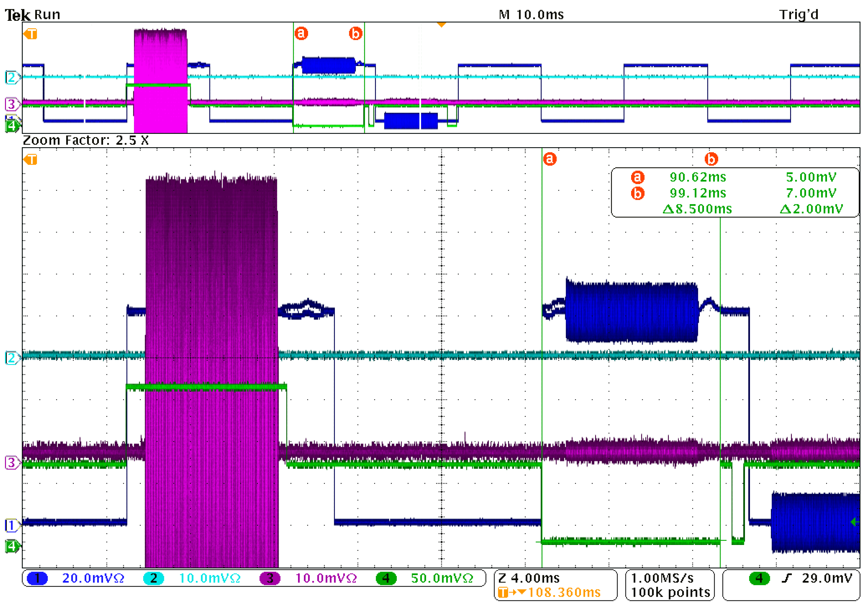The image size is (868, 607).
Task: Click the Z 4.00ms zoom timebase readout
Action: pos(529,578)
